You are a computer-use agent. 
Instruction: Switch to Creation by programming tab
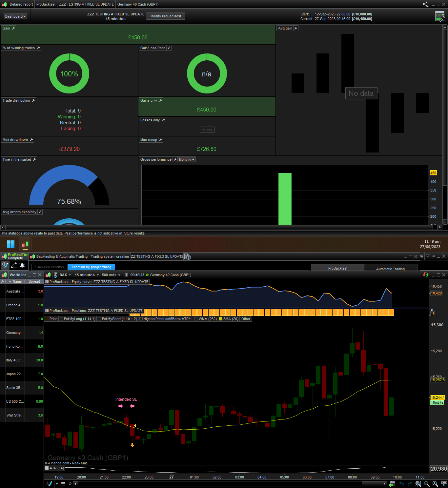click(92, 267)
